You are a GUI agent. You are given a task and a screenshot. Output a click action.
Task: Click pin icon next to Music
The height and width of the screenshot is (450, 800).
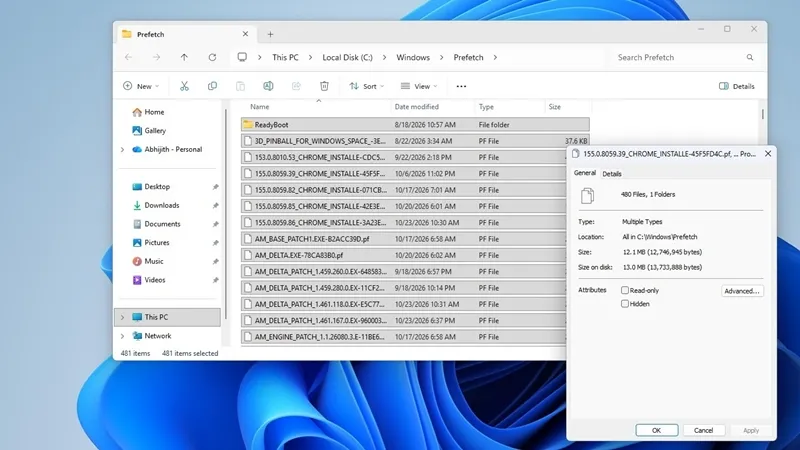click(215, 261)
